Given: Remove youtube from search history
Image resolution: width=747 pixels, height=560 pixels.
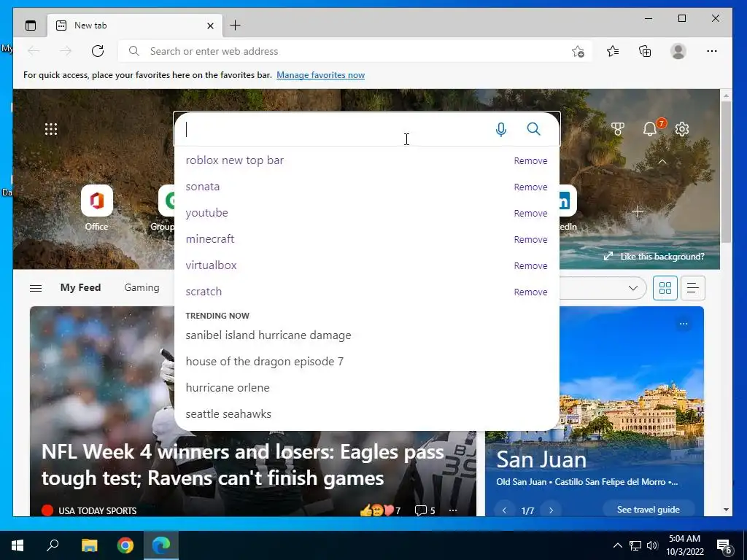Looking at the screenshot, I should [x=530, y=214].
